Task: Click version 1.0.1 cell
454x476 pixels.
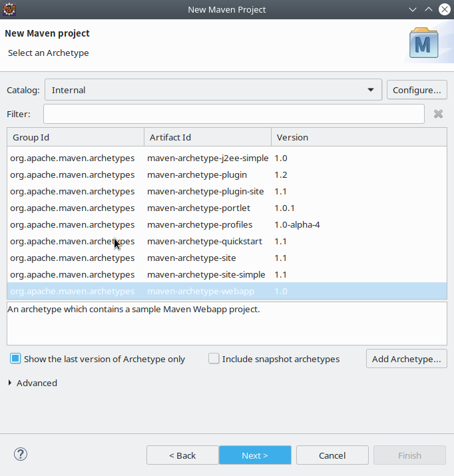Action: [x=284, y=208]
